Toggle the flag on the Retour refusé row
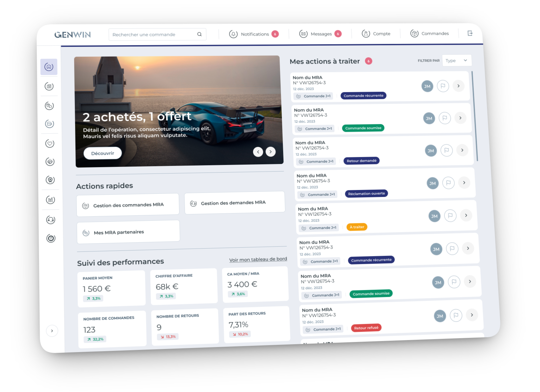Screen dimensions: 540x392 (456, 315)
